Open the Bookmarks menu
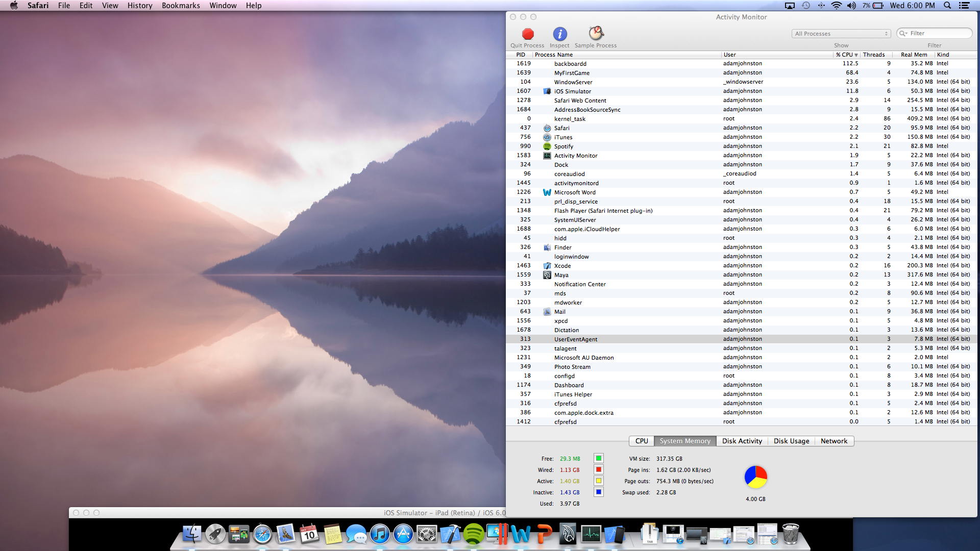 (181, 6)
